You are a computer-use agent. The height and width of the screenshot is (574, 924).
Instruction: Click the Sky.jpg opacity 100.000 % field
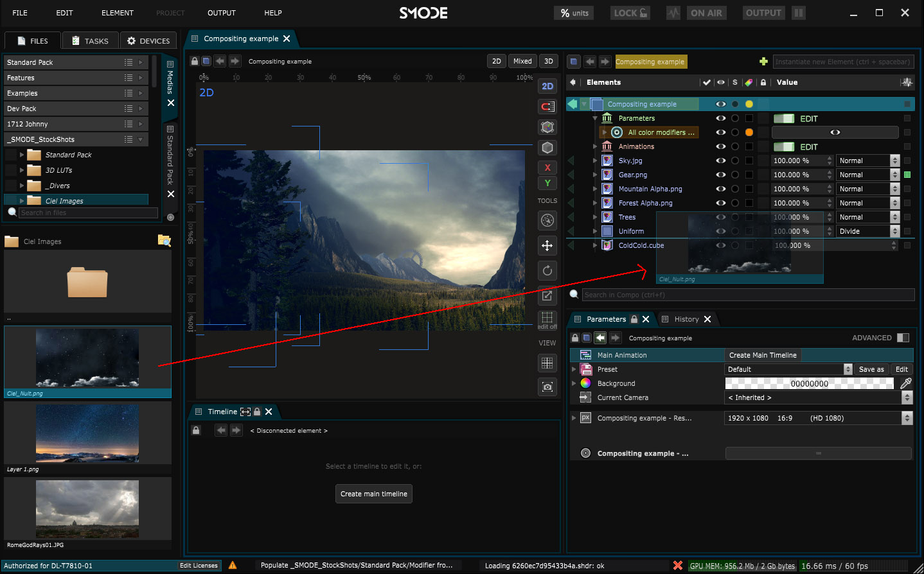[x=802, y=161]
